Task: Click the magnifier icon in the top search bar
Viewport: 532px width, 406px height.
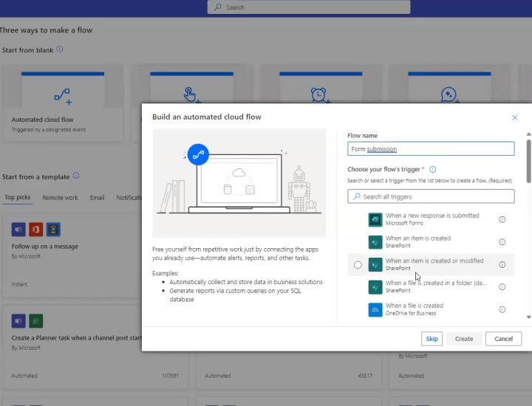Action: coord(218,7)
